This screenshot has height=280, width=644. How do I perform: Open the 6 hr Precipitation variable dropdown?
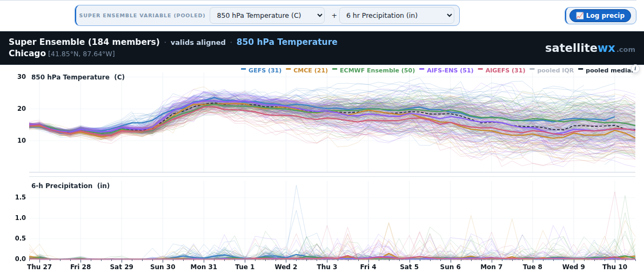[x=397, y=16]
